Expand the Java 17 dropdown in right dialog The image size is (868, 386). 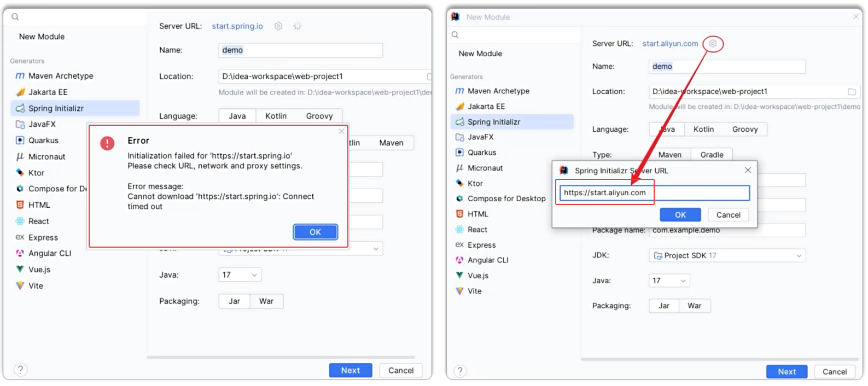click(669, 280)
